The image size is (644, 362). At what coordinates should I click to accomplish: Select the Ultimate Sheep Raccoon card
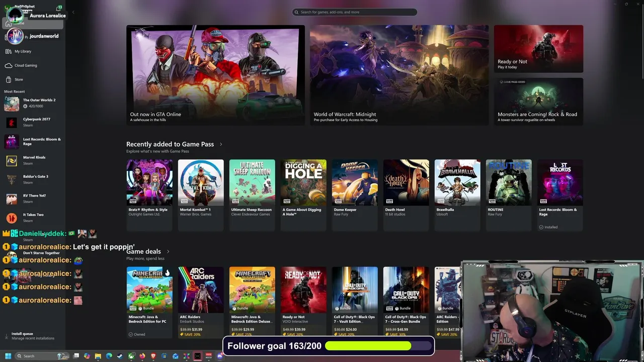pos(252,195)
